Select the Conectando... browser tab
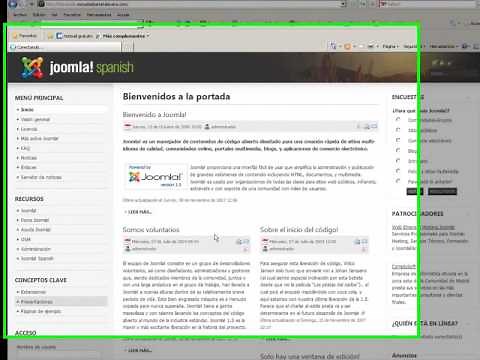 click(x=65, y=47)
